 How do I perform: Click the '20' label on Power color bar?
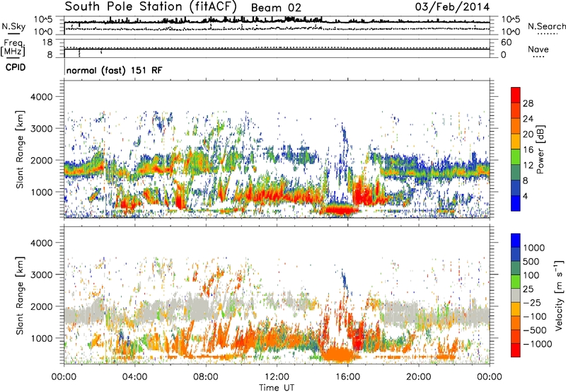(x=528, y=134)
